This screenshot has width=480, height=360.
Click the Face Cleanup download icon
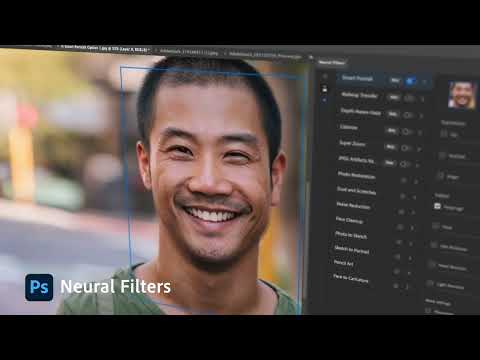(x=400, y=227)
